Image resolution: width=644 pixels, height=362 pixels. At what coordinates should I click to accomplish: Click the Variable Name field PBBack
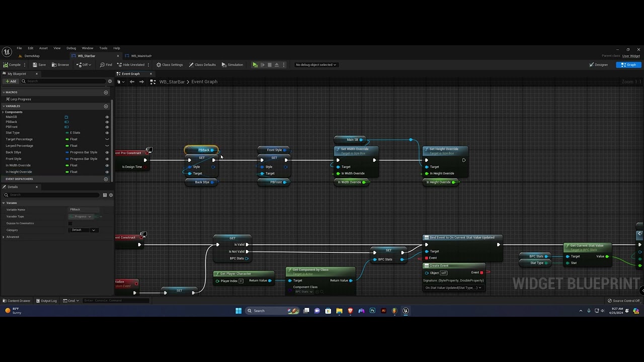pyautogui.click(x=84, y=210)
